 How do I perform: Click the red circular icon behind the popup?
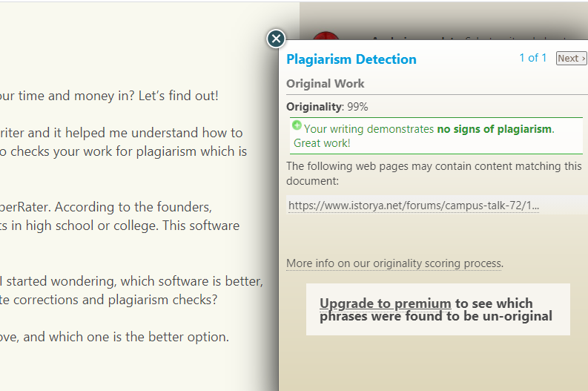(x=326, y=36)
